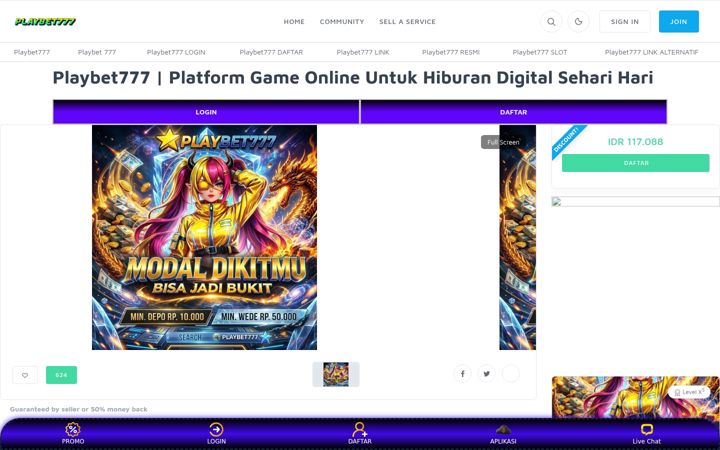Select Playbet777 LOGIN category link
This screenshot has width=720, height=450.
176,52
